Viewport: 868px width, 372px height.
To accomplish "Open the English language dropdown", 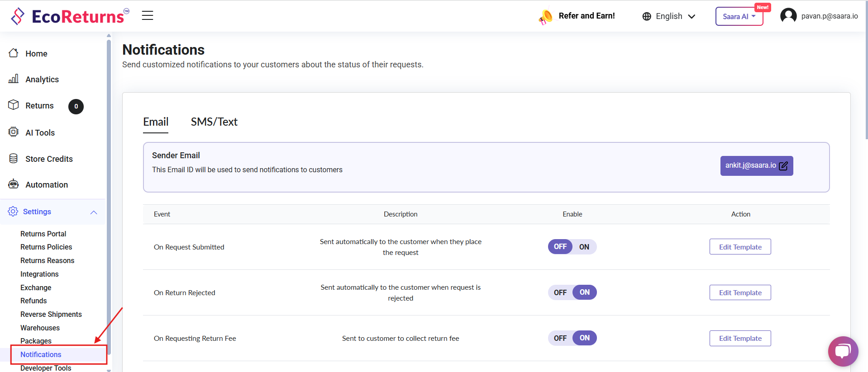I will point(668,16).
